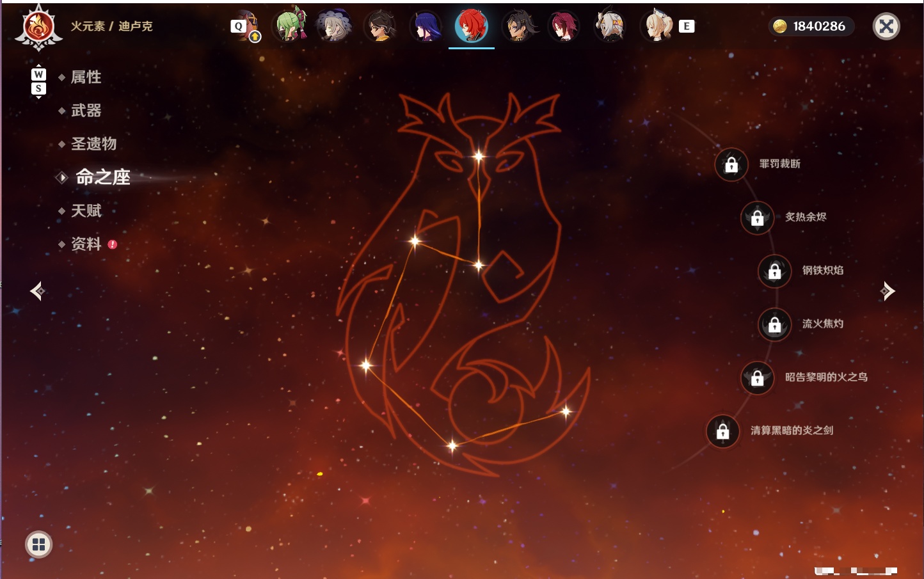924x579 pixels.
Task: Click the lock icon beside 炙热余烬
Action: point(757,218)
